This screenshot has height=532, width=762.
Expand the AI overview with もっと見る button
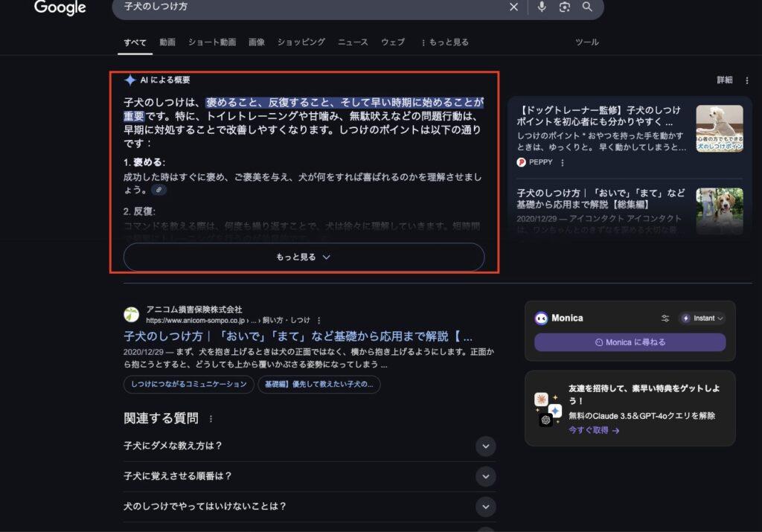click(304, 257)
